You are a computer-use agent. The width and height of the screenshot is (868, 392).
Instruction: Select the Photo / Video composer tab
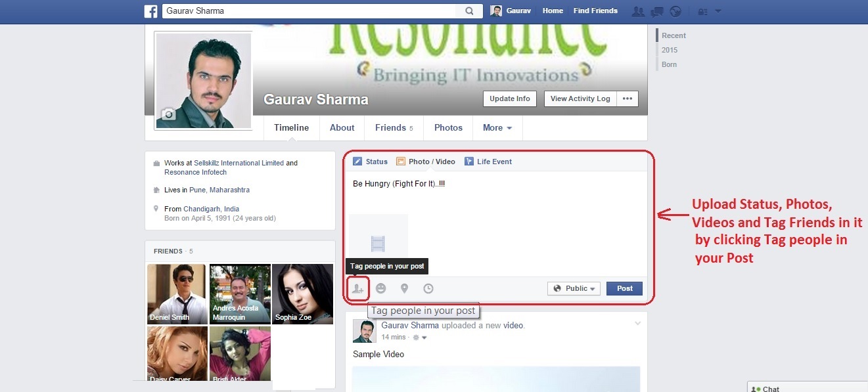[x=426, y=162]
